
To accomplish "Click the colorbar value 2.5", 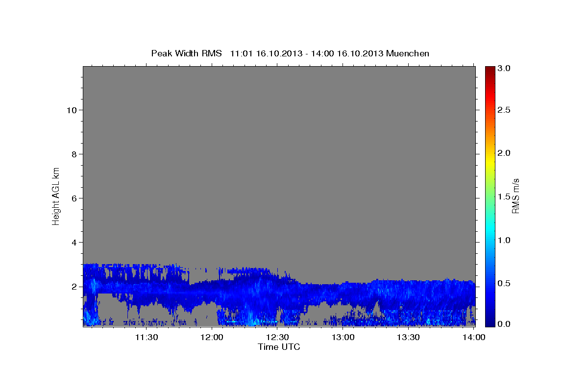I will point(505,110).
